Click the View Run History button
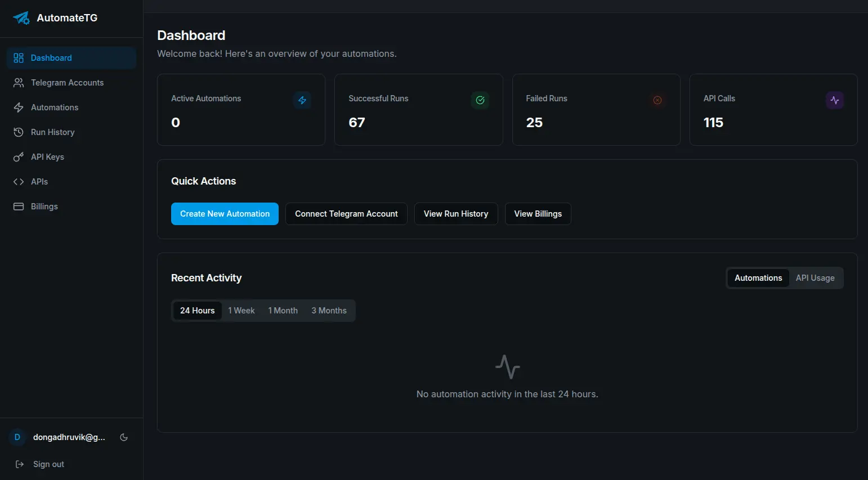Viewport: 868px width, 480px height. 456,214
